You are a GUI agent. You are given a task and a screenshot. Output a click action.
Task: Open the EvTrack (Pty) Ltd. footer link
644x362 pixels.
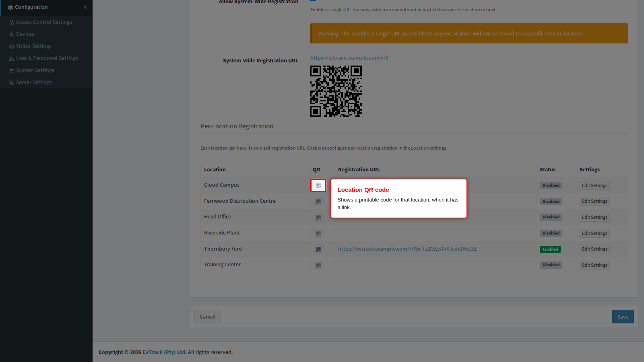(164, 352)
